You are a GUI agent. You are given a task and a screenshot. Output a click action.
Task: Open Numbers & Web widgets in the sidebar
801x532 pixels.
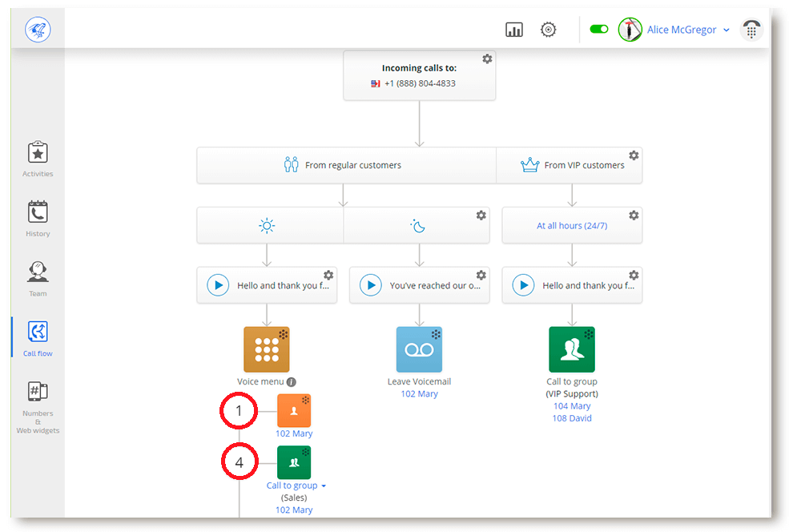pyautogui.click(x=38, y=407)
